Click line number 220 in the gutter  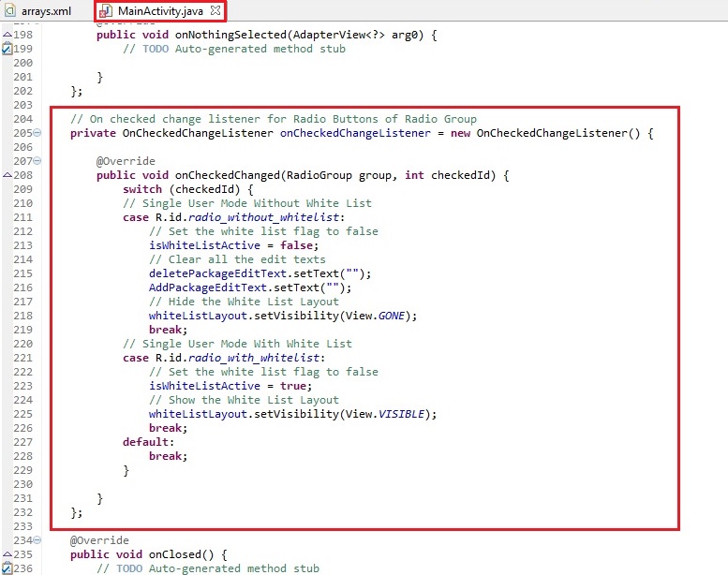tap(22, 344)
